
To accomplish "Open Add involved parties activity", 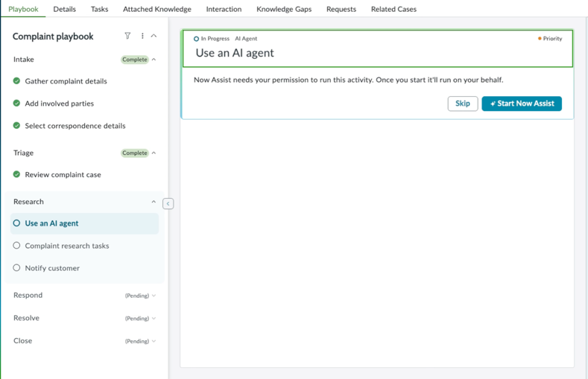I will pos(60,103).
